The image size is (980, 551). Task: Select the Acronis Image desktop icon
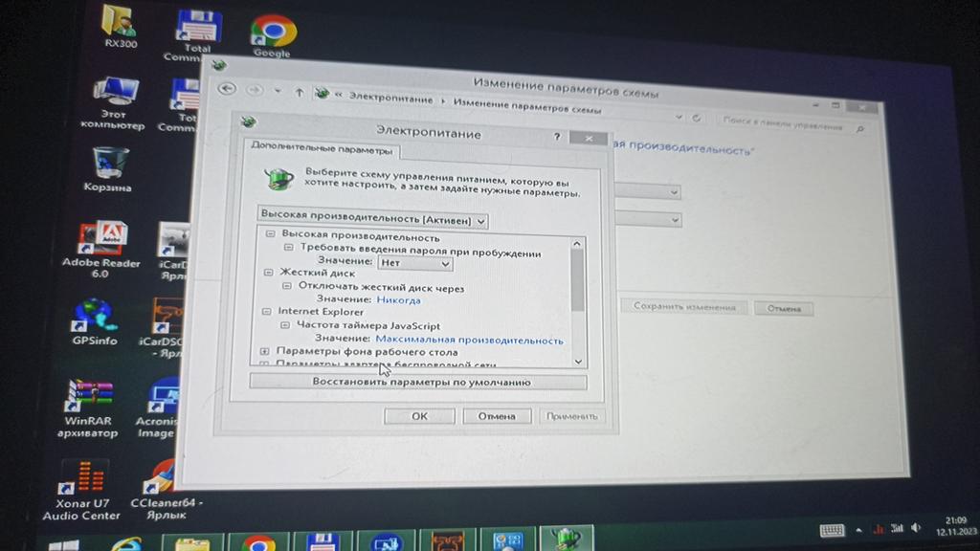[x=156, y=408]
